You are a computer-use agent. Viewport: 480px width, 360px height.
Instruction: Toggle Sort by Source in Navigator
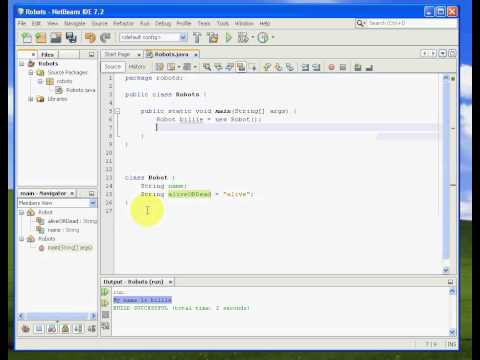91,329
